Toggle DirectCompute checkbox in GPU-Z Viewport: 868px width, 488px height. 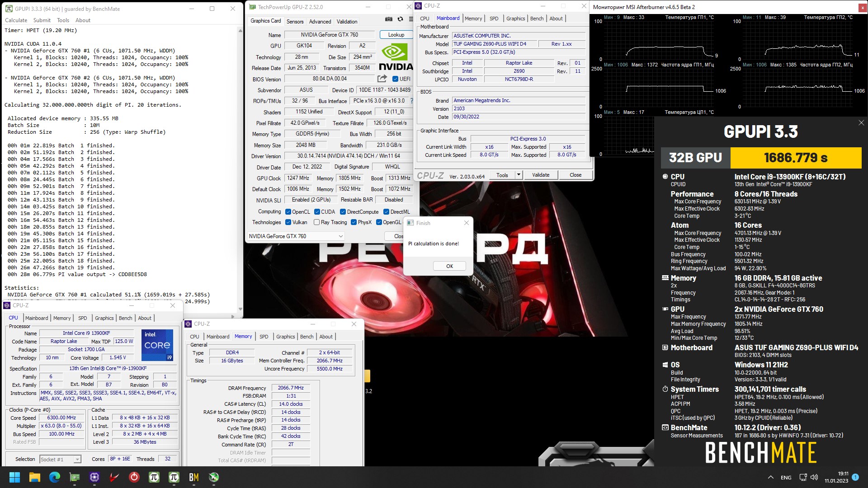coord(343,211)
